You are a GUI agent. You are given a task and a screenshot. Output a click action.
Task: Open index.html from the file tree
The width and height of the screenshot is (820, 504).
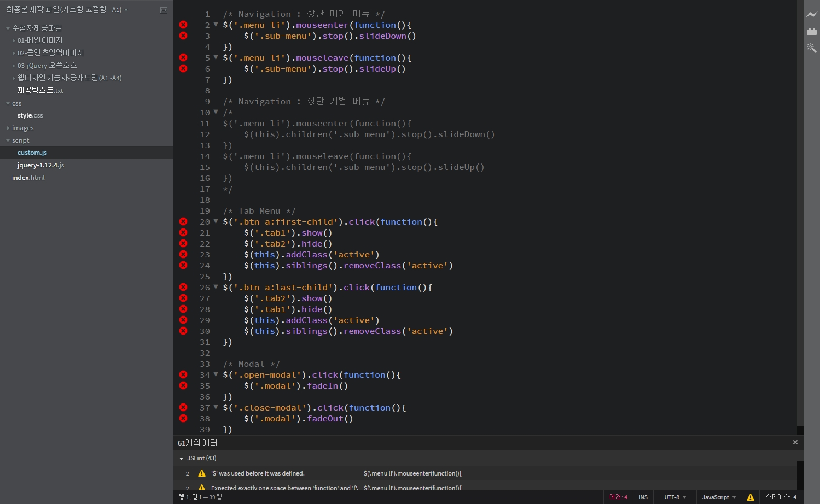pyautogui.click(x=28, y=178)
